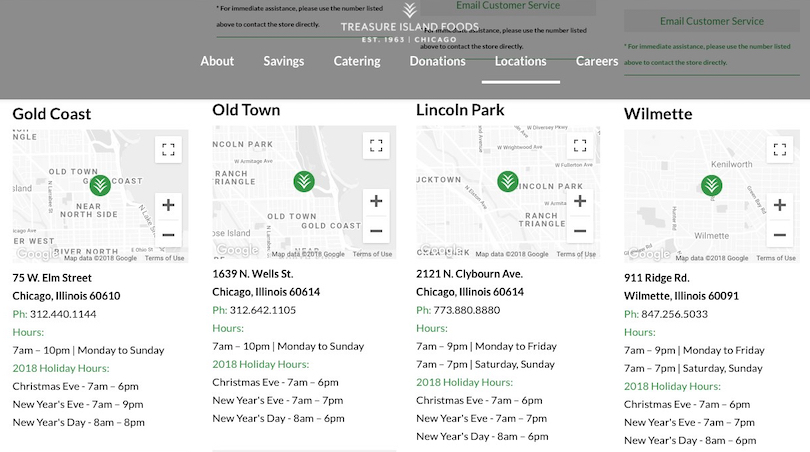Open Terms of Use on Gold Coast map
This screenshot has height=452, width=810.
[x=164, y=258]
